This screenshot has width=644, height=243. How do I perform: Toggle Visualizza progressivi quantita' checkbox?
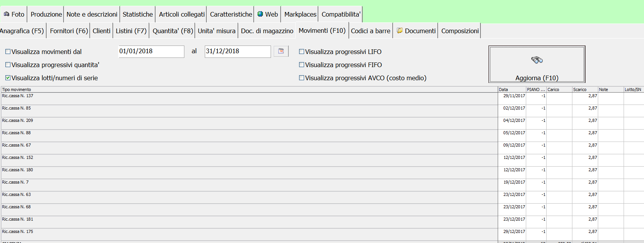click(x=8, y=65)
